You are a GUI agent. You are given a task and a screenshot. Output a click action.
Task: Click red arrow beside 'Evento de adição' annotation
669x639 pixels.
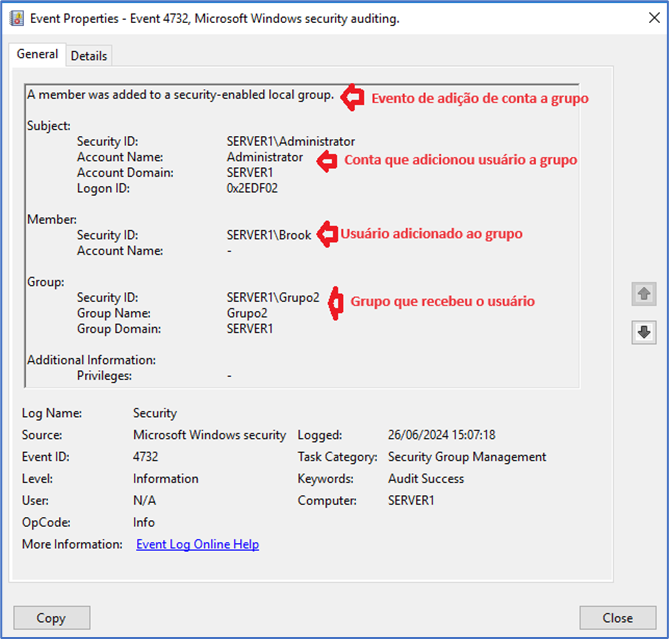click(x=352, y=97)
